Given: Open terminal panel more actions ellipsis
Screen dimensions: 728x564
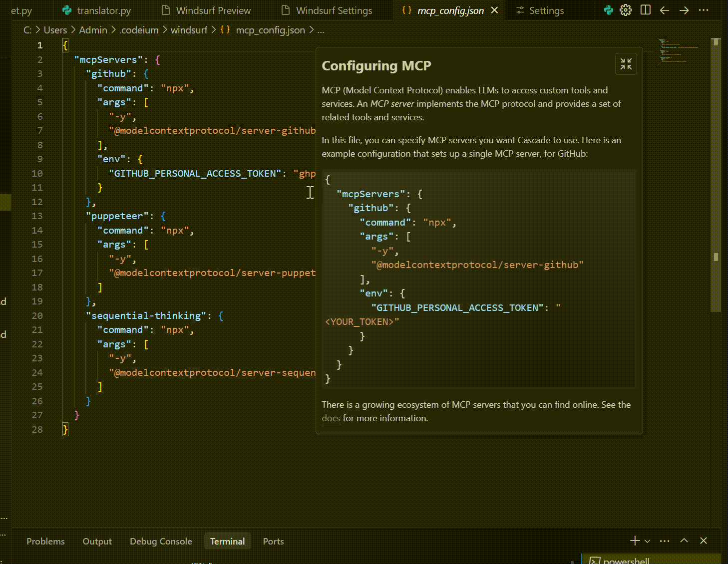Looking at the screenshot, I should [665, 541].
